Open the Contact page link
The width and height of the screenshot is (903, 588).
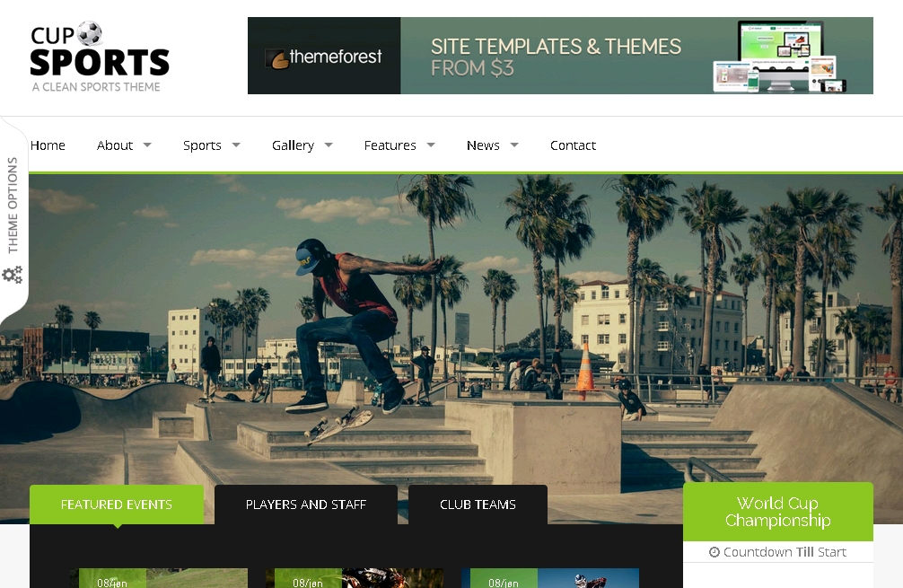point(573,145)
